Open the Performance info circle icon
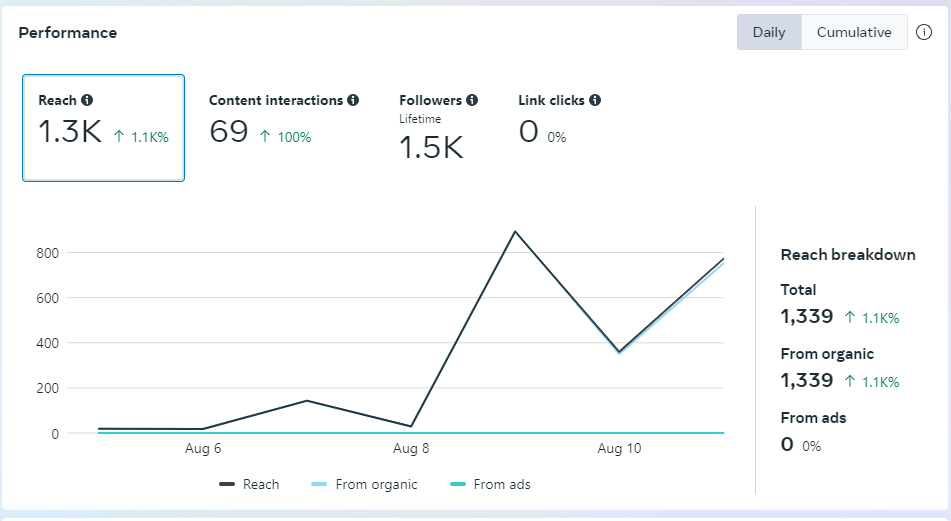The width and height of the screenshot is (951, 521). click(x=924, y=32)
